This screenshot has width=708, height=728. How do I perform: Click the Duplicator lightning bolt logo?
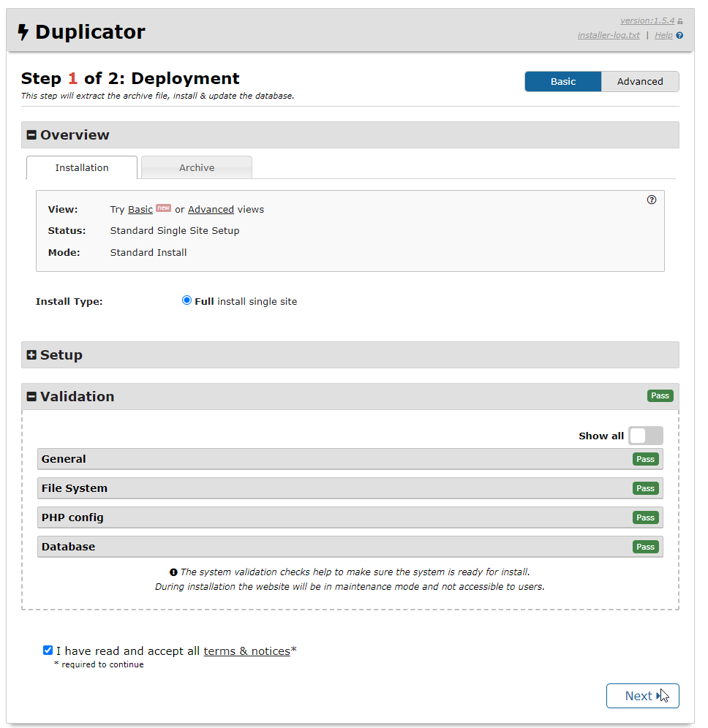pos(23,32)
